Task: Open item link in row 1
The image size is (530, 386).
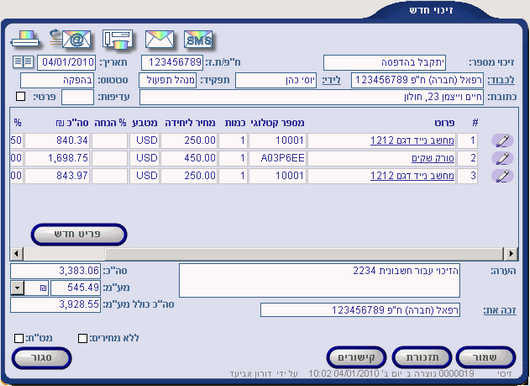Action: click(x=412, y=141)
